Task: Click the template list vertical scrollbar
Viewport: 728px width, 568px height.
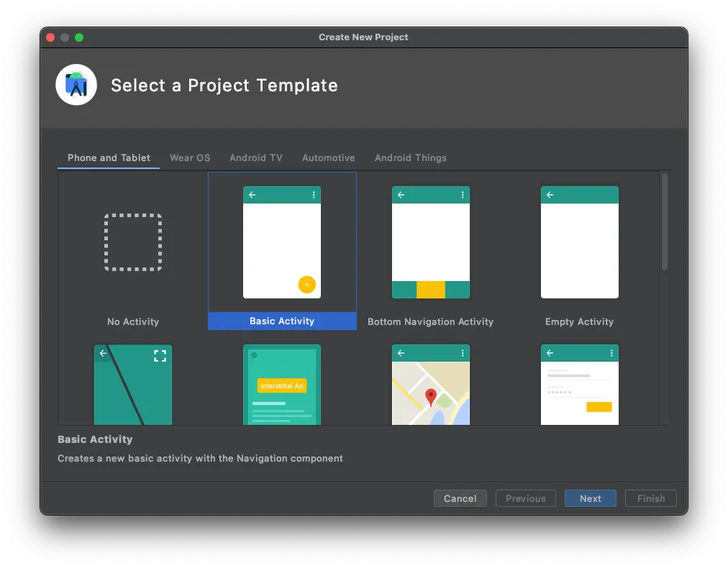Action: click(665, 222)
